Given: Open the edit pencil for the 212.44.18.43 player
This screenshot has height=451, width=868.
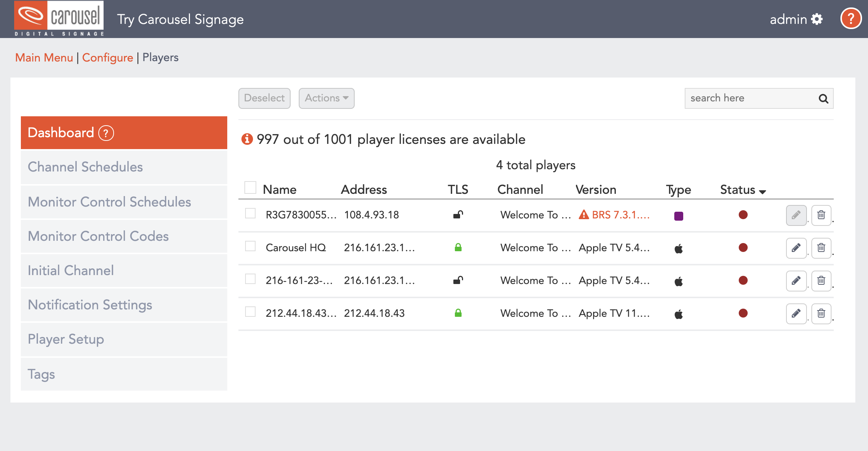Looking at the screenshot, I should pyautogui.click(x=796, y=313).
